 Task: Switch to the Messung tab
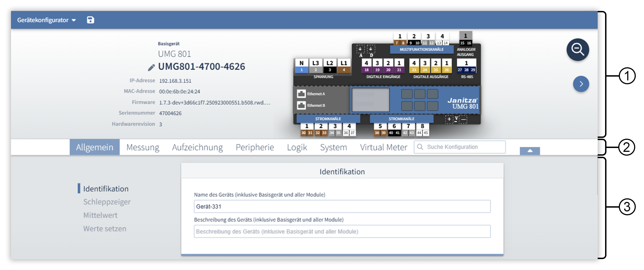[143, 147]
